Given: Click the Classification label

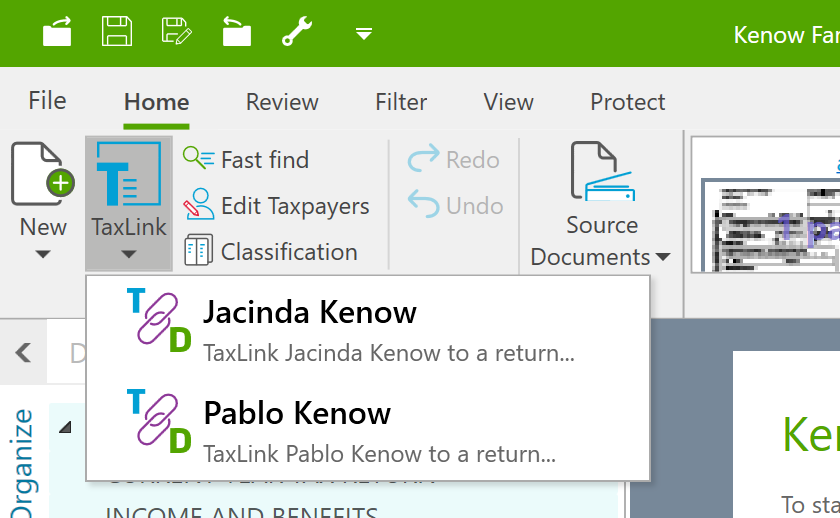Looking at the screenshot, I should coord(289,252).
